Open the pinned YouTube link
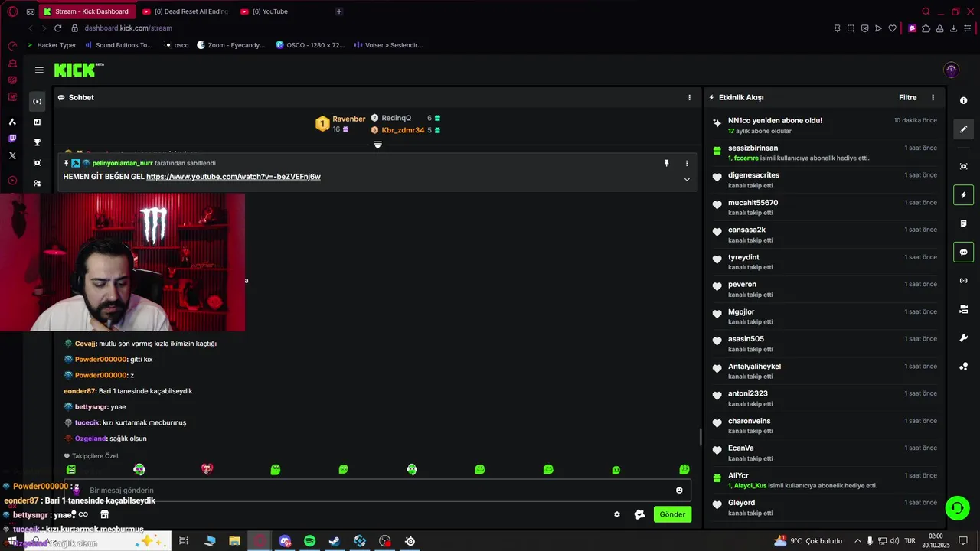Image resolution: width=980 pixels, height=551 pixels. pos(233,177)
